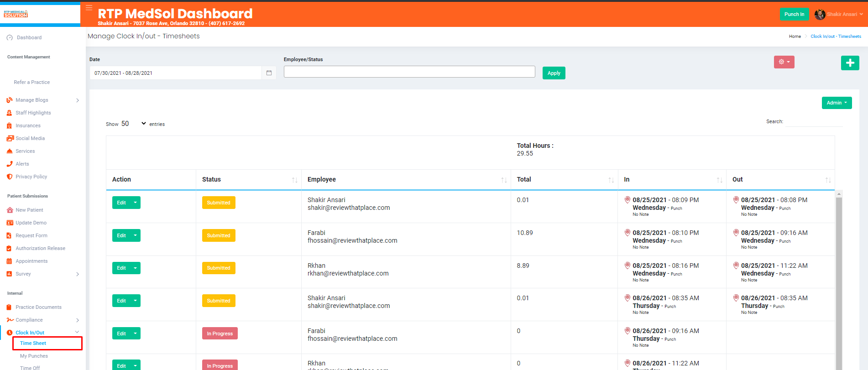
Task: Select Time Sheet in sidebar
Action: (x=33, y=343)
